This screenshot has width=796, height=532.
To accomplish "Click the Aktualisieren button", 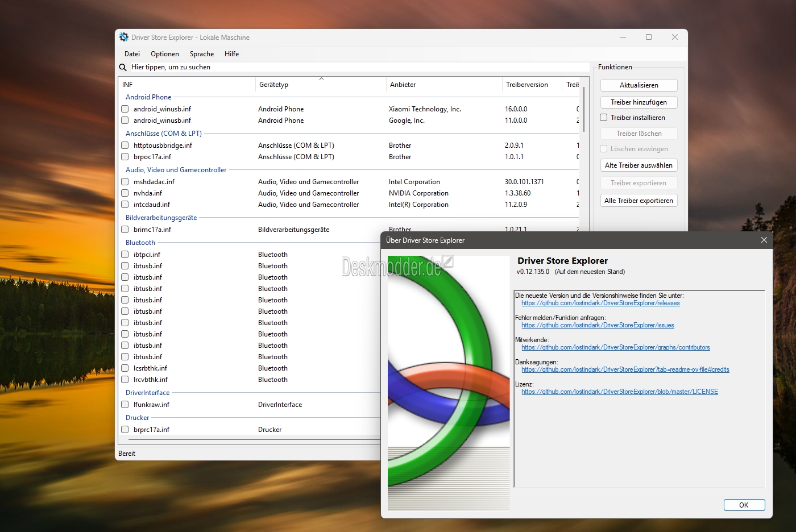I will 639,85.
